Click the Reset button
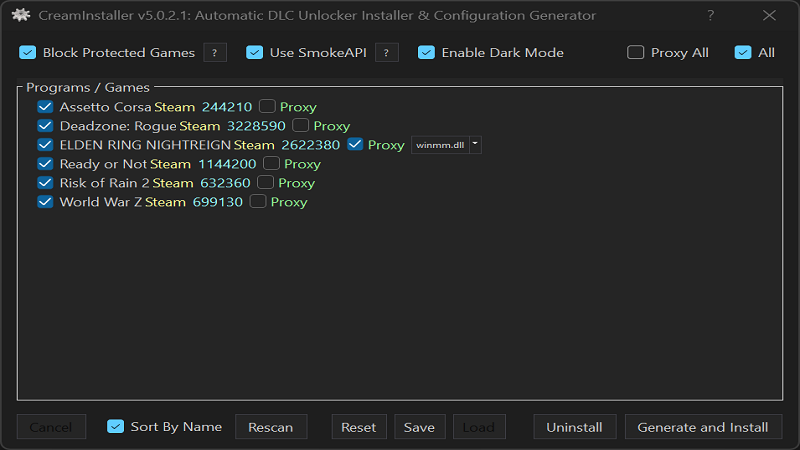The width and height of the screenshot is (800, 450). point(359,427)
